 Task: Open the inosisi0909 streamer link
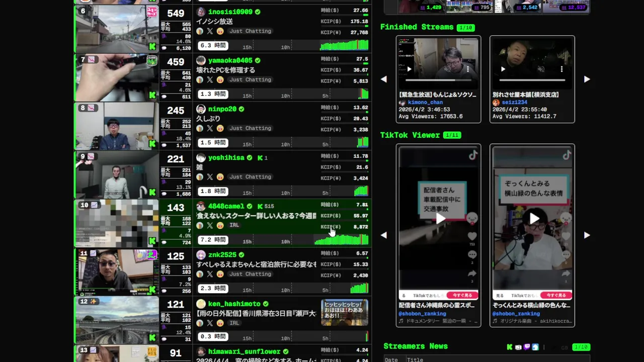pos(230,12)
